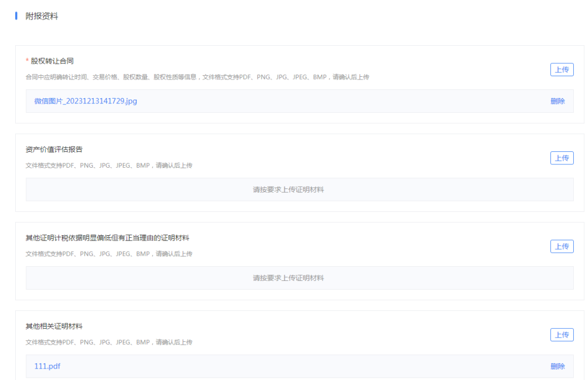This screenshot has height=380, width=588.
Task: Delete 微信图片_20231213141729.jpg attachment
Action: tap(558, 101)
